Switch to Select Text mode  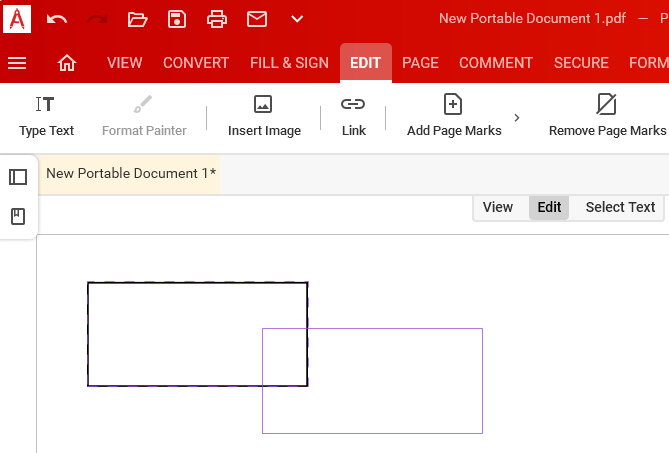tap(620, 207)
